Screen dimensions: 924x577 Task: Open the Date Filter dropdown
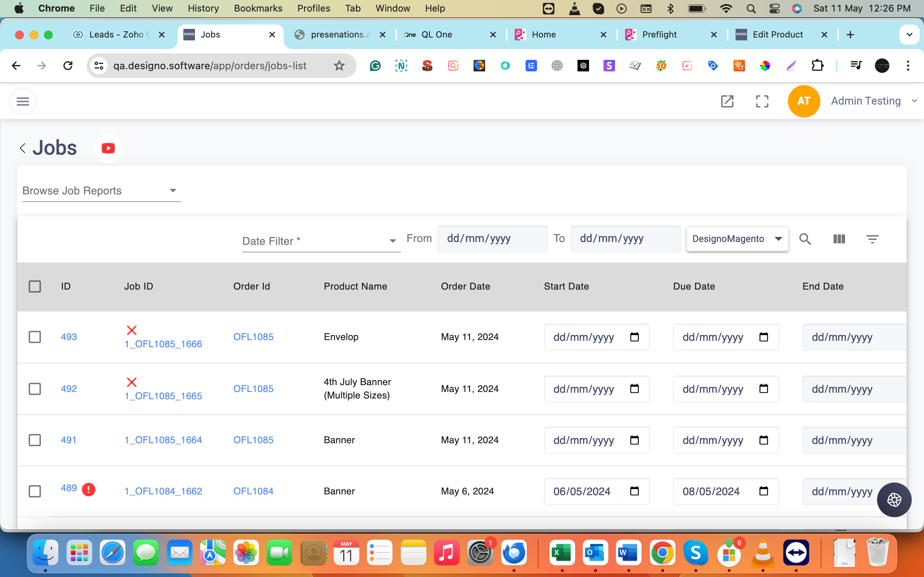(x=321, y=241)
